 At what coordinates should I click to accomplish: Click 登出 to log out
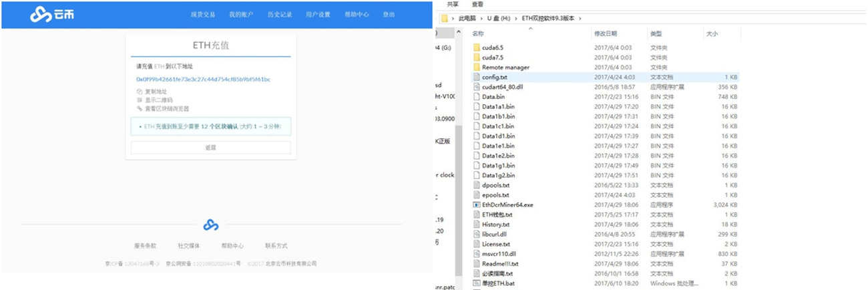pyautogui.click(x=389, y=15)
